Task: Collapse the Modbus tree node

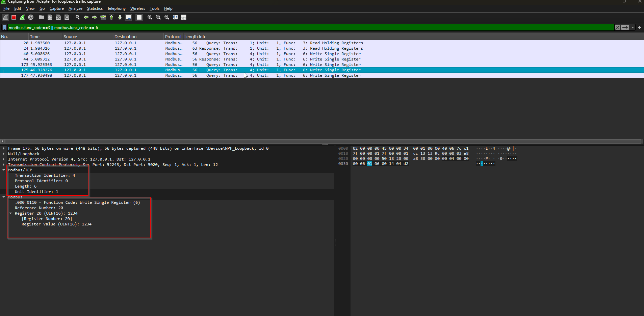Action: 4,197
